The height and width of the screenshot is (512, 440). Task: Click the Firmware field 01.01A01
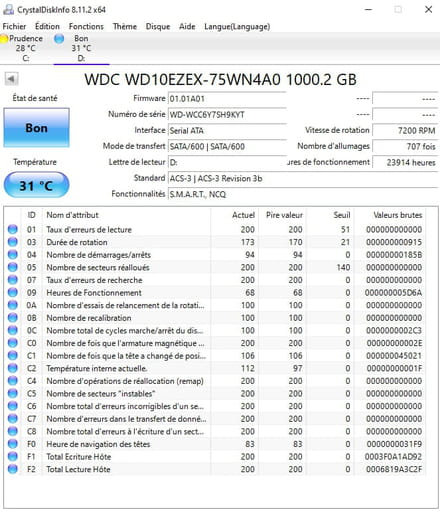(227, 99)
